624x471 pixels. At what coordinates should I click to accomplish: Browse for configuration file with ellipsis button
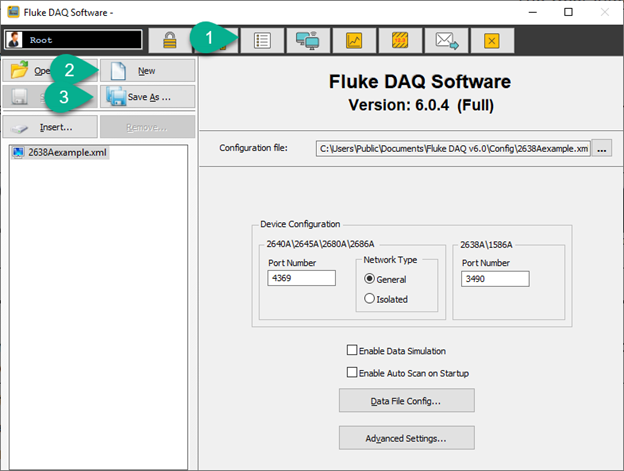[x=601, y=148]
